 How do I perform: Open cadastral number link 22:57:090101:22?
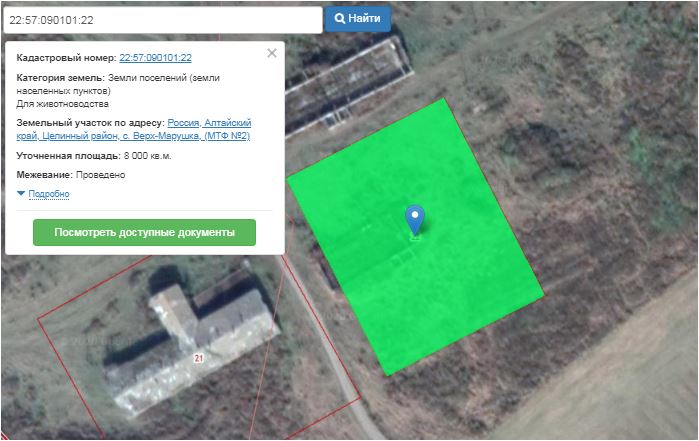pos(155,58)
